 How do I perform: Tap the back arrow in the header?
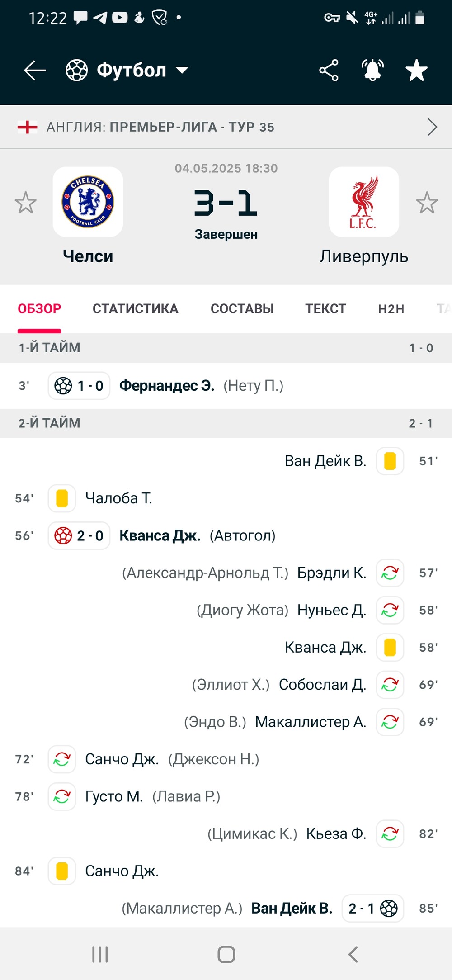tap(35, 71)
